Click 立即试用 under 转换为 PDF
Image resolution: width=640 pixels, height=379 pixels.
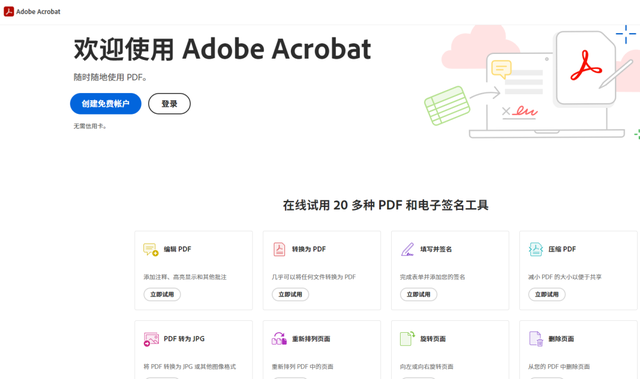(290, 294)
